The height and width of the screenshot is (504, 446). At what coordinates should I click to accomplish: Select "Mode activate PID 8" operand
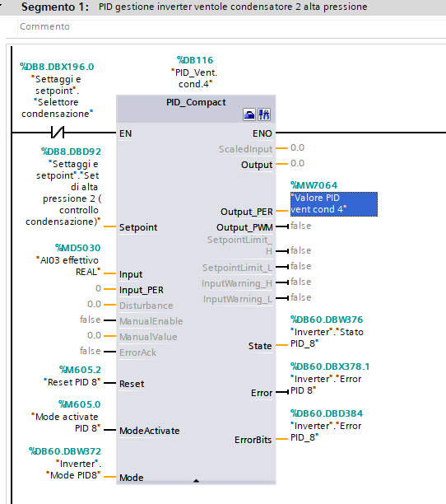pyautogui.click(x=66, y=422)
